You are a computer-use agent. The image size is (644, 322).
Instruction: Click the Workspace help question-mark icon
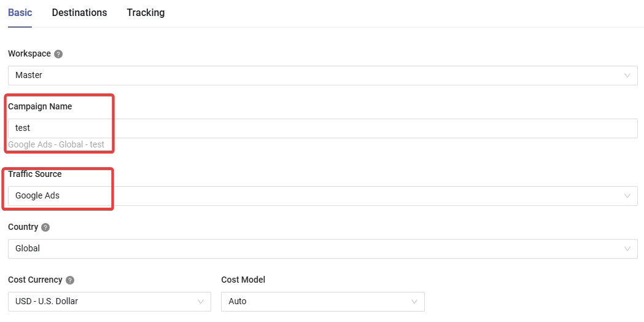click(58, 54)
